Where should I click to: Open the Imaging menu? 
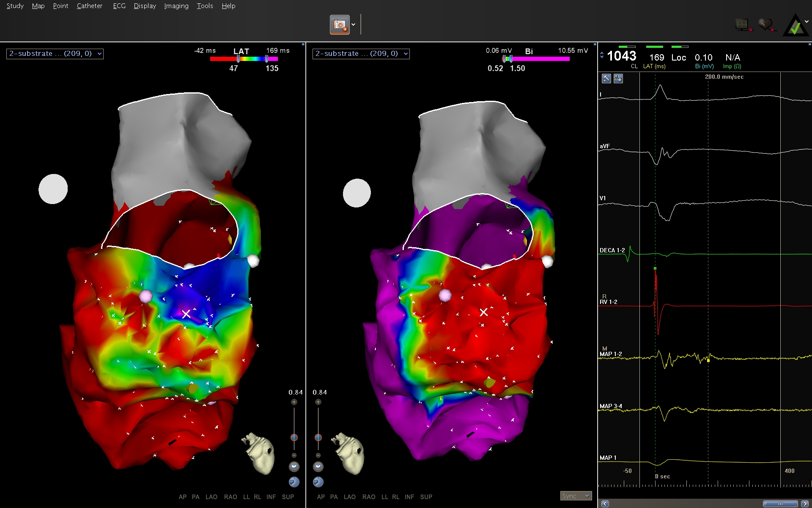176,6
